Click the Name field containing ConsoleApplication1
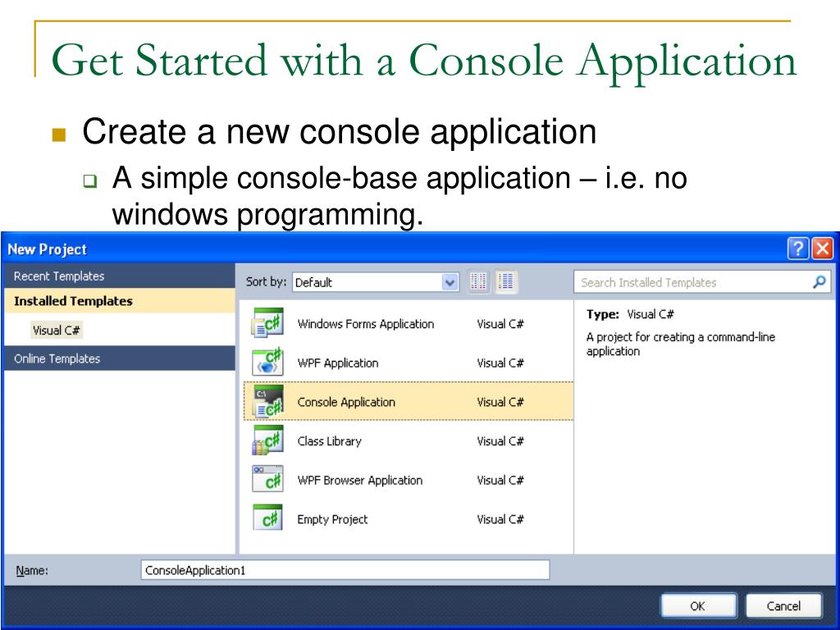 pyautogui.click(x=345, y=570)
